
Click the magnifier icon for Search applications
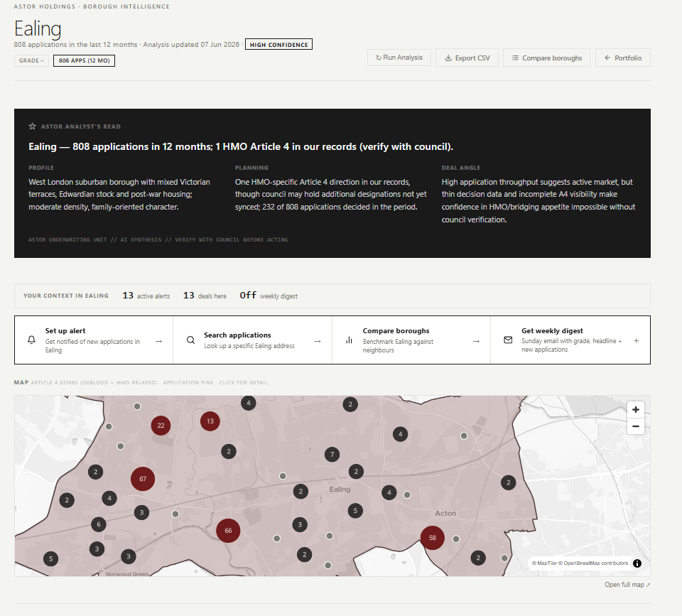[x=190, y=340]
